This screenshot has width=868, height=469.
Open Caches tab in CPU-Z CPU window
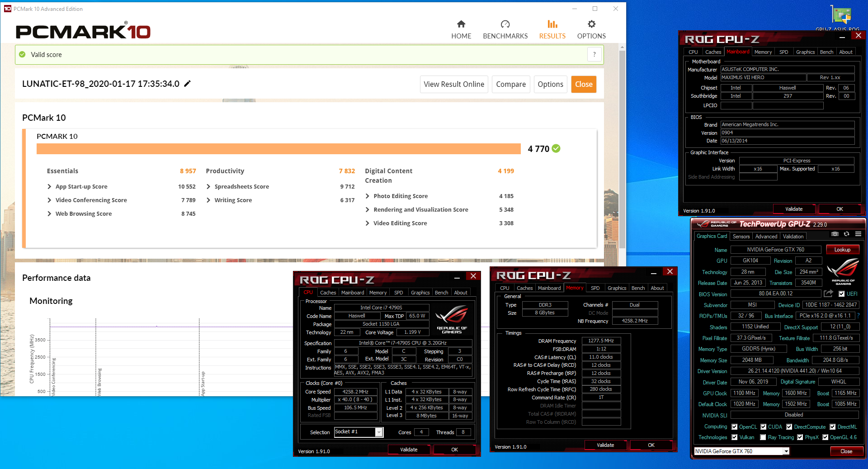click(x=328, y=293)
